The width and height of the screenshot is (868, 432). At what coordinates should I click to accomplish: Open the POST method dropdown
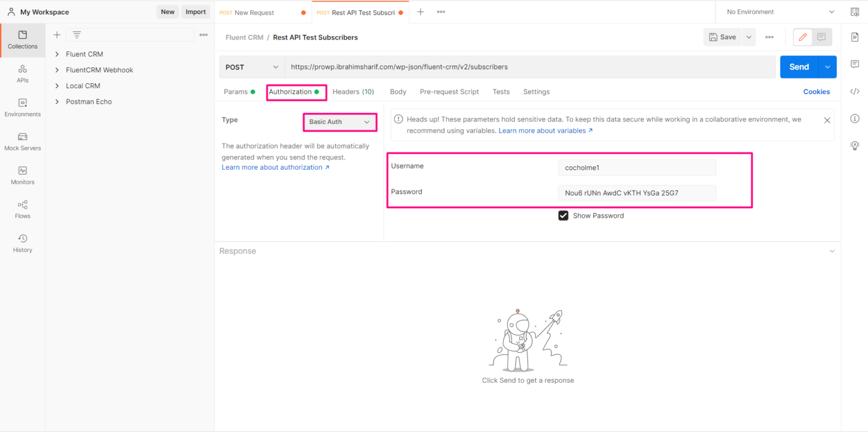[251, 67]
